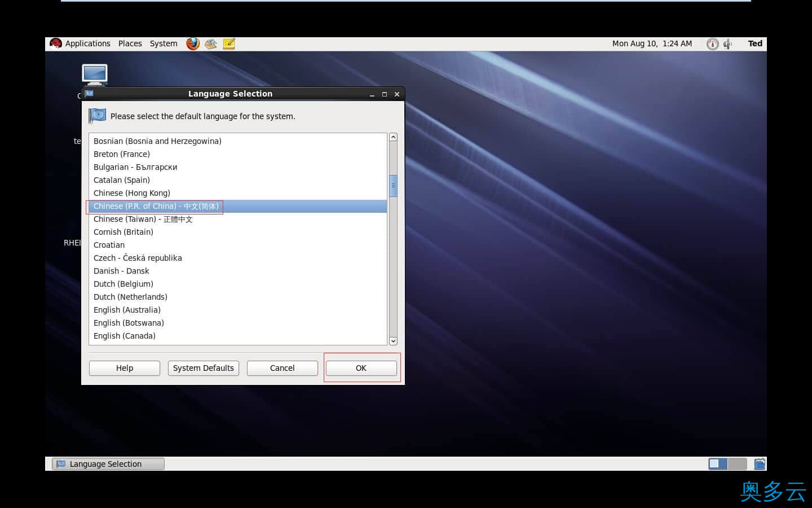
Task: Open the Evolution mail launcher icon
Action: [211, 43]
